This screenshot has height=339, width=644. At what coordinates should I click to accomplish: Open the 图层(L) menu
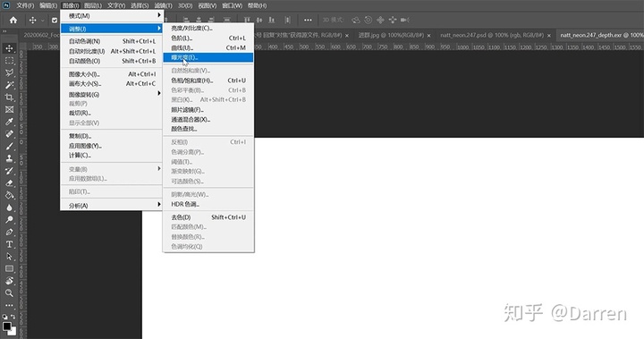93,5
